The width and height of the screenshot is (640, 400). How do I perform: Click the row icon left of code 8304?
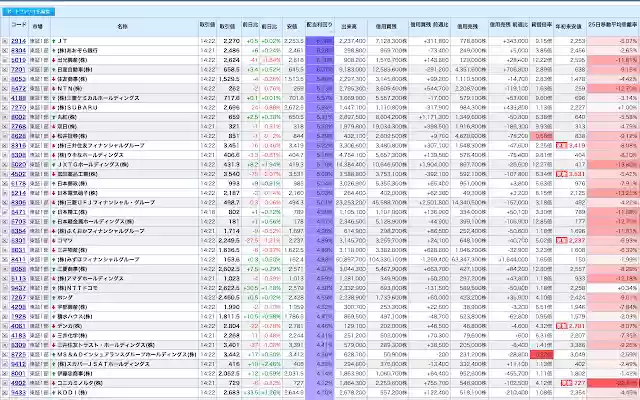tap(5, 51)
